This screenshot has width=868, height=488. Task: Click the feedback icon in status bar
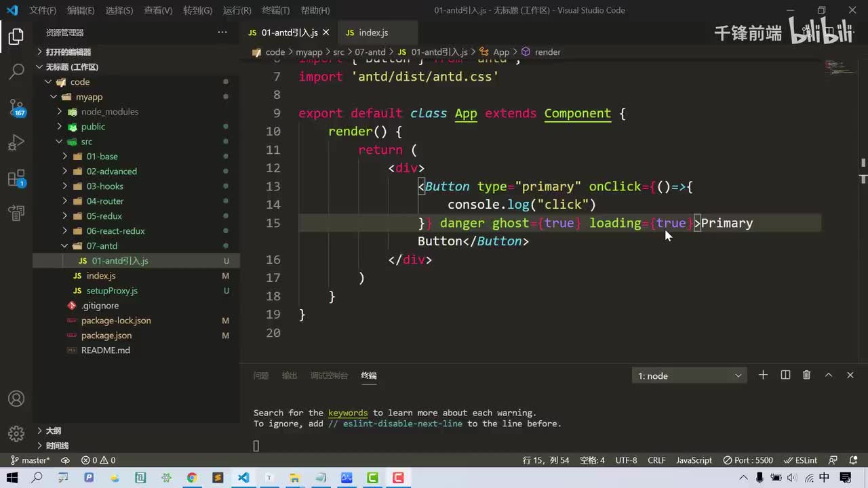tap(833, 460)
